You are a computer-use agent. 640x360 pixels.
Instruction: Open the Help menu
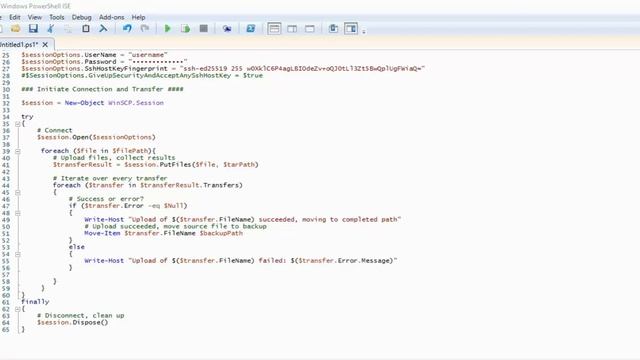pyautogui.click(x=138, y=17)
